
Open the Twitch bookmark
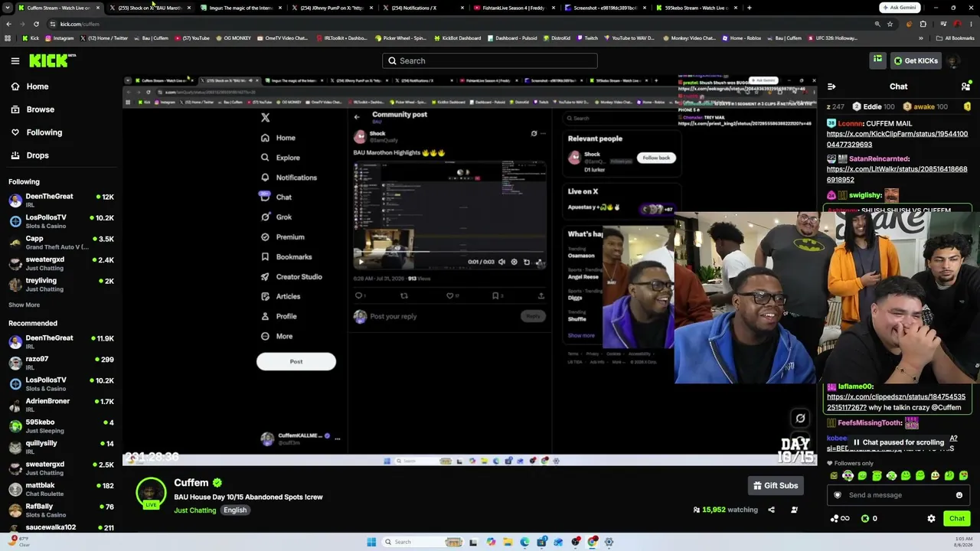(x=587, y=38)
